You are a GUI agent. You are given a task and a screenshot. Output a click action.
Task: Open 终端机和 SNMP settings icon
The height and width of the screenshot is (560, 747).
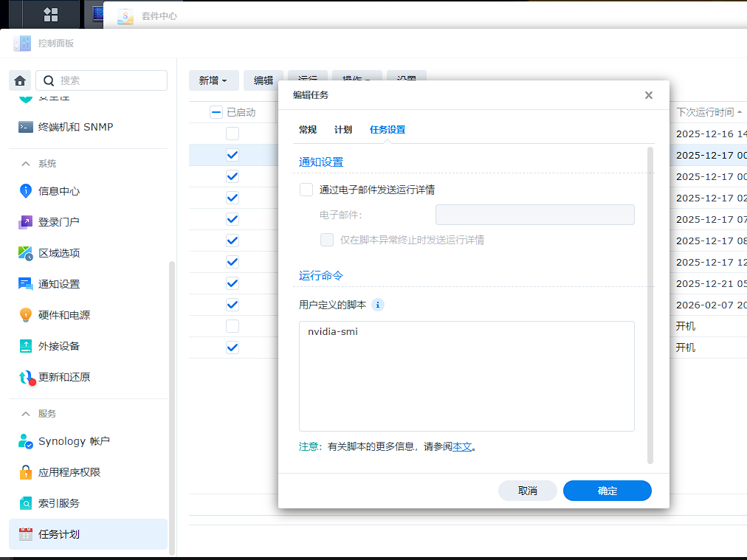tap(26, 127)
